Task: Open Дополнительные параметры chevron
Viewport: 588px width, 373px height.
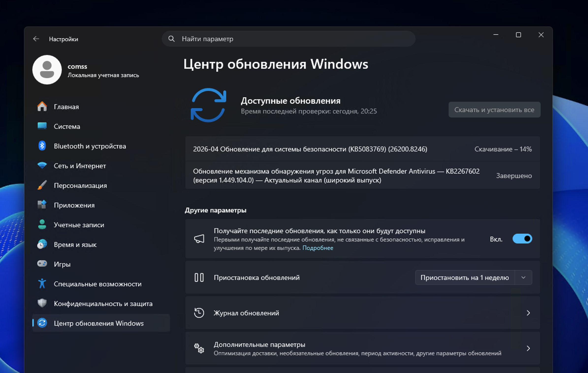Action: pyautogui.click(x=528, y=348)
